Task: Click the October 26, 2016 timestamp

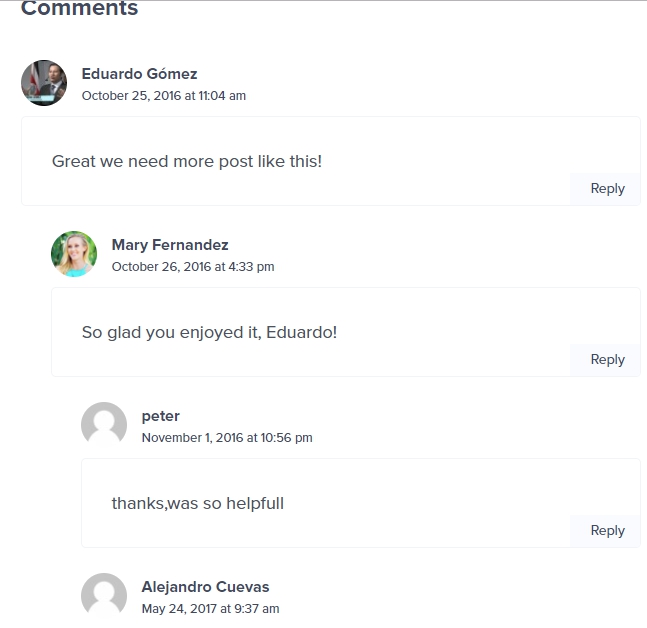Action: 193,267
